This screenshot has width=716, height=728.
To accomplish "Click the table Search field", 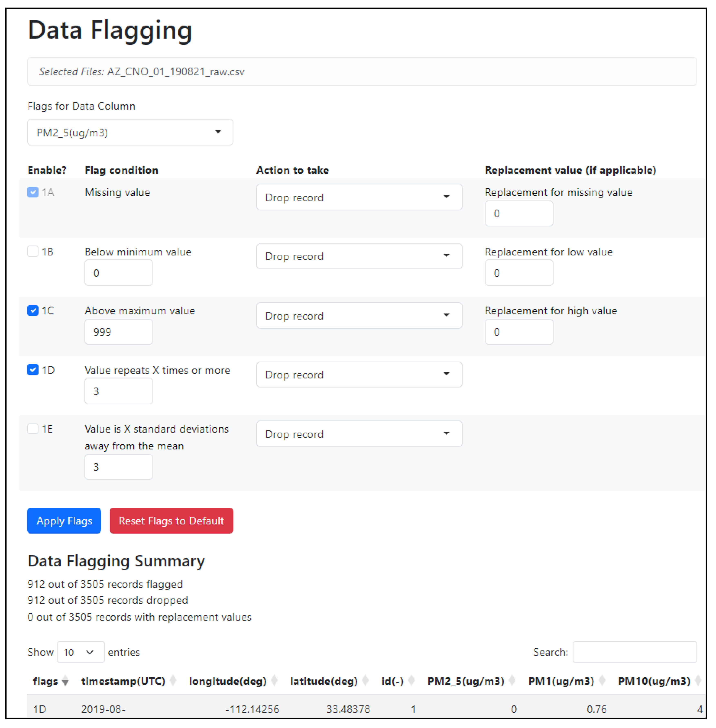I will pyautogui.click(x=634, y=652).
